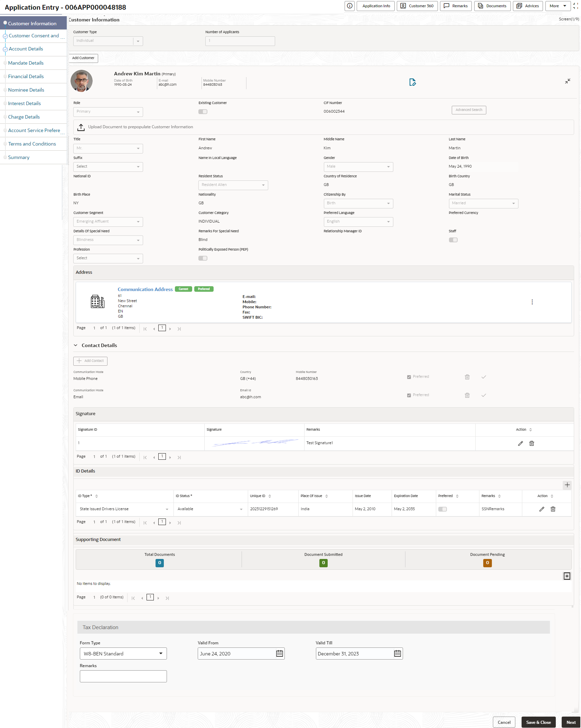Open the Valid From calendar picker
The image size is (581, 728).
pyautogui.click(x=279, y=653)
